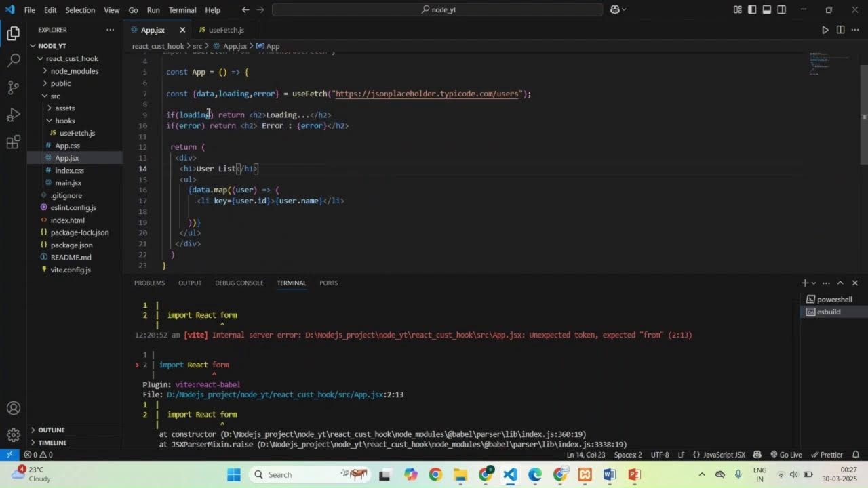Open Explorer Views and More Actions ellipsis
Image resolution: width=868 pixels, height=488 pixels.
110,30
